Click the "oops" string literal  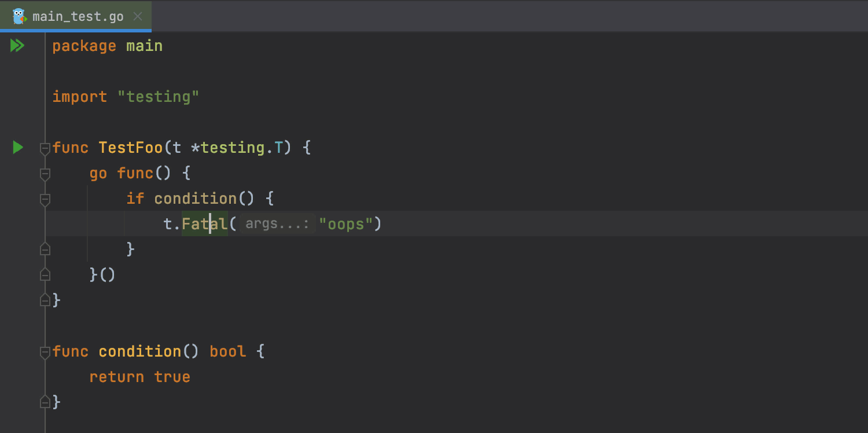coord(346,224)
